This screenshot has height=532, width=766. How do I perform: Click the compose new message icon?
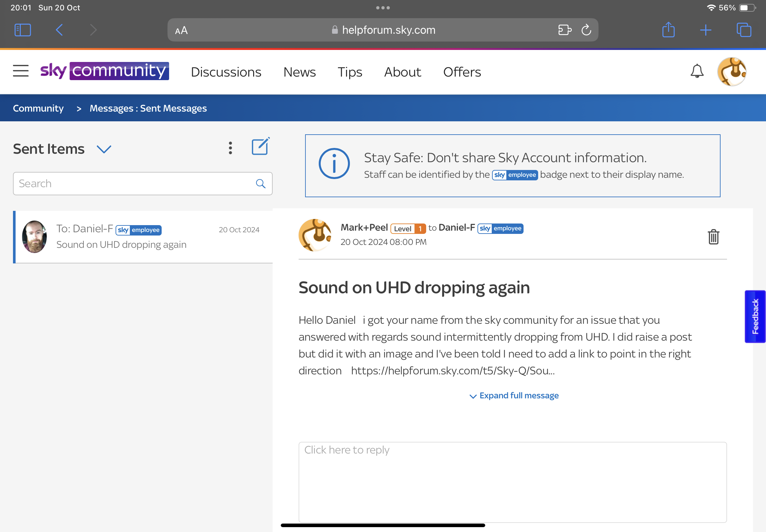pyautogui.click(x=260, y=147)
